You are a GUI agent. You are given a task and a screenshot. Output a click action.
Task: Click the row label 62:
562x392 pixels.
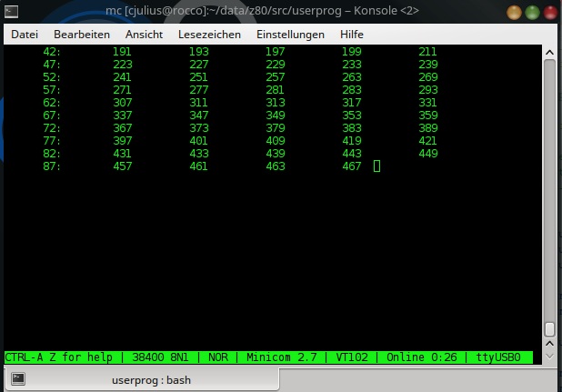52,103
